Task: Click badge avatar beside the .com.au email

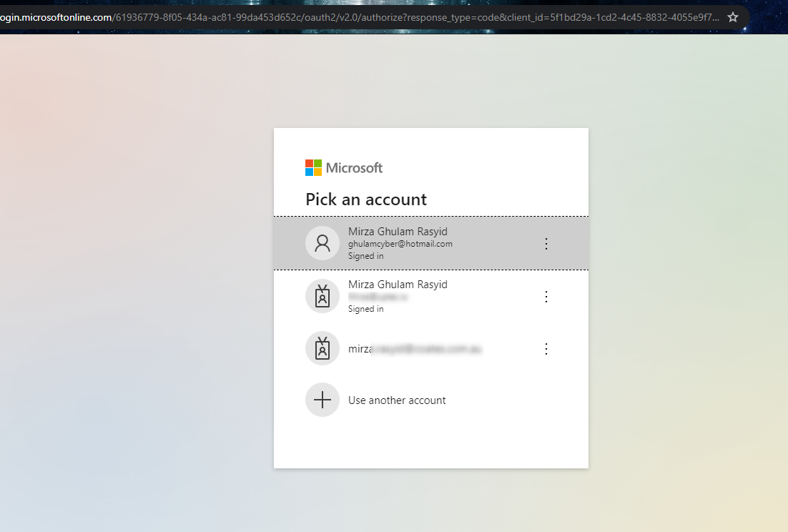Action: point(322,349)
